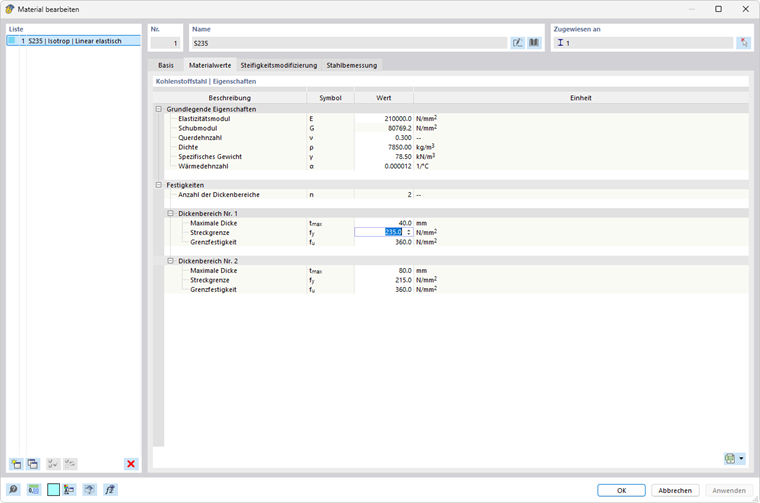Collapse the Grundlegende Eigenschaften section

[158, 109]
